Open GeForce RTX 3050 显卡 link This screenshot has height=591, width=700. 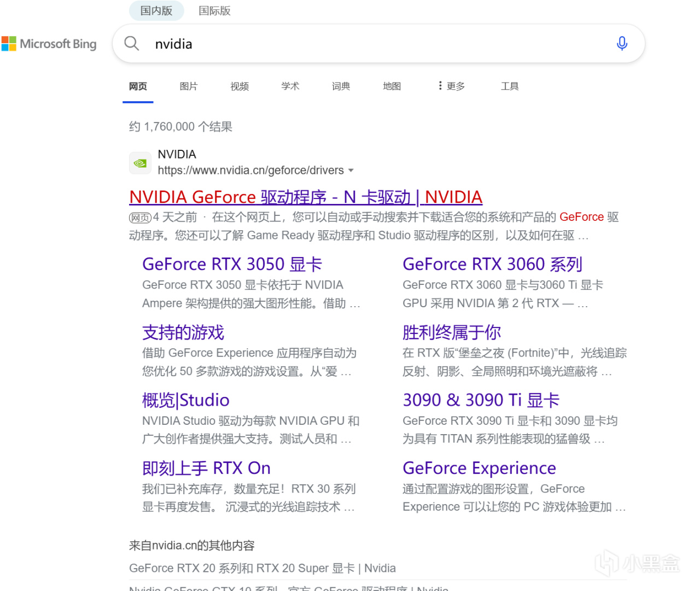point(232,264)
